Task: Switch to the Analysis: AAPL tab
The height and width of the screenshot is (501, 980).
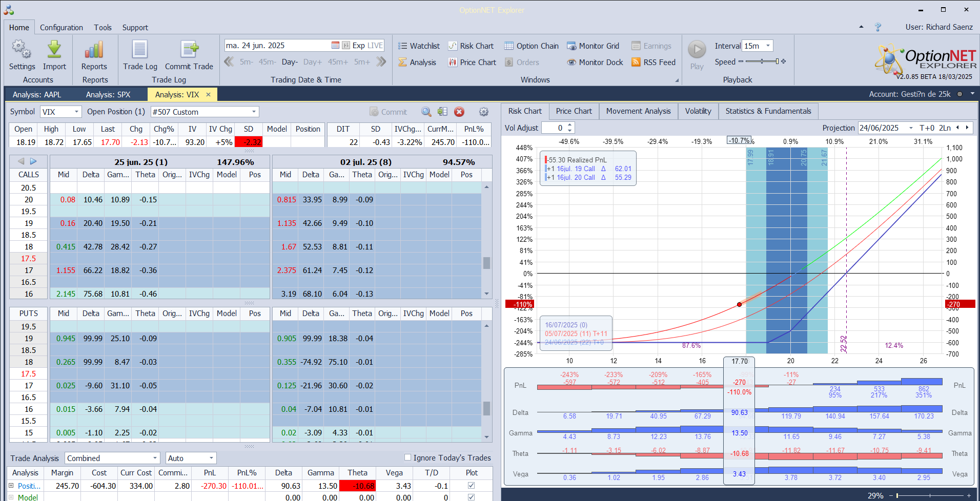Action: [x=37, y=95]
